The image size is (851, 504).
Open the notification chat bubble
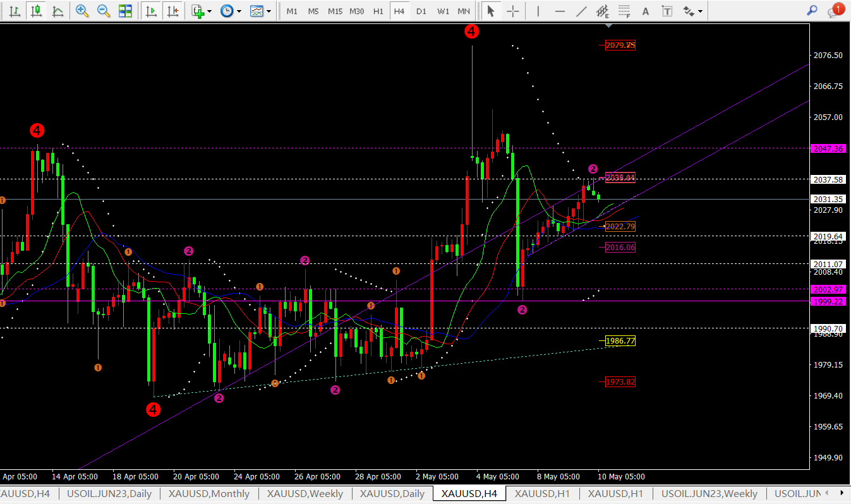[x=835, y=11]
